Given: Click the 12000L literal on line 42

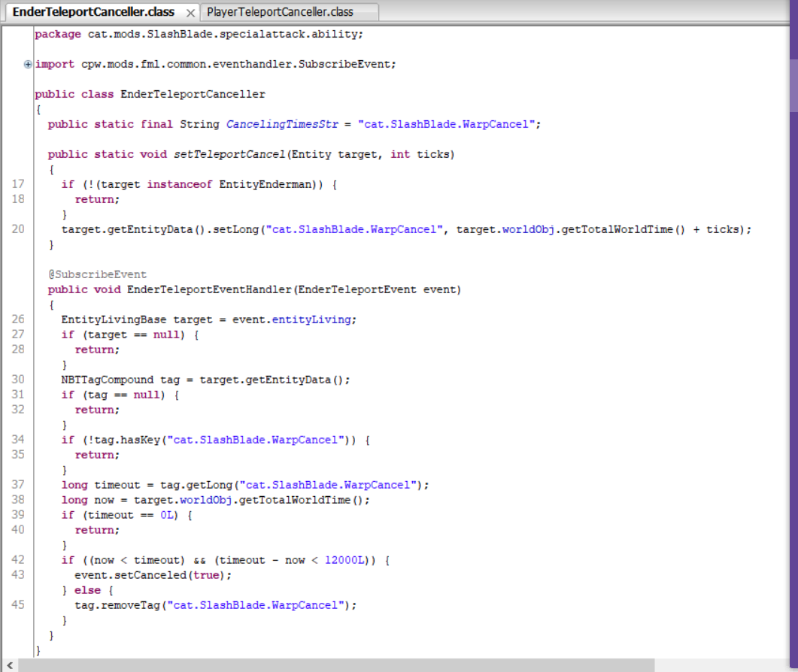Looking at the screenshot, I should pos(344,560).
